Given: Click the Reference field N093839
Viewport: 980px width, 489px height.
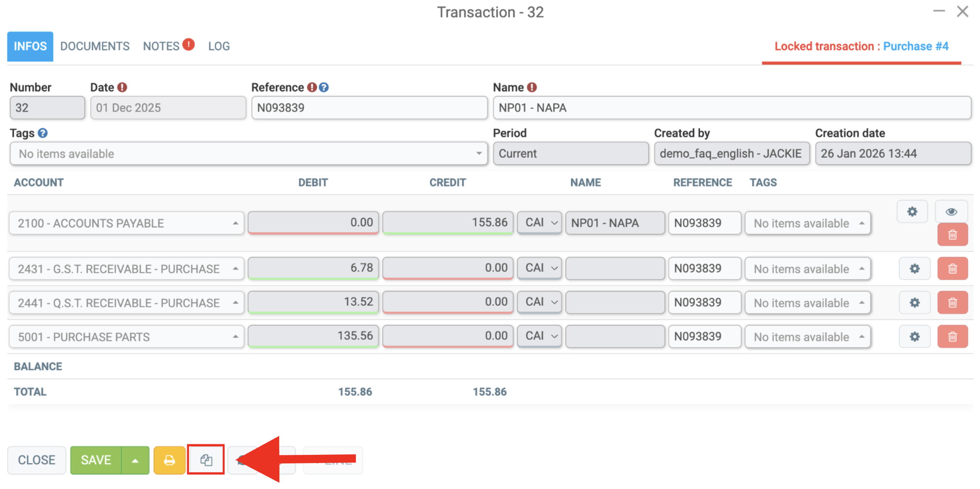Looking at the screenshot, I should (369, 107).
